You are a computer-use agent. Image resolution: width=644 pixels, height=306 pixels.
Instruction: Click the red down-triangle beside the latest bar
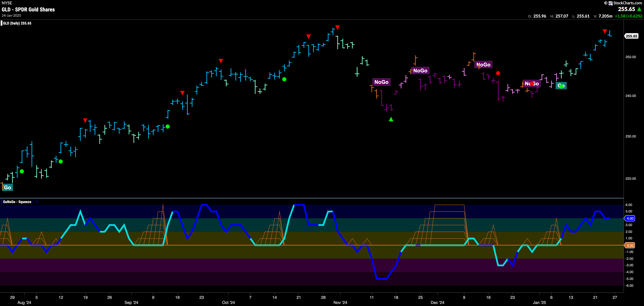point(605,32)
